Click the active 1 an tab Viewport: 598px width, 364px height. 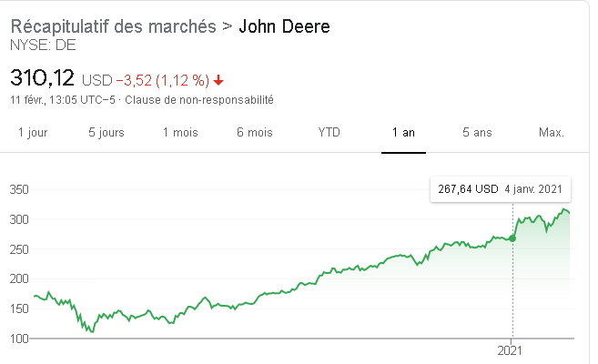pos(403,133)
